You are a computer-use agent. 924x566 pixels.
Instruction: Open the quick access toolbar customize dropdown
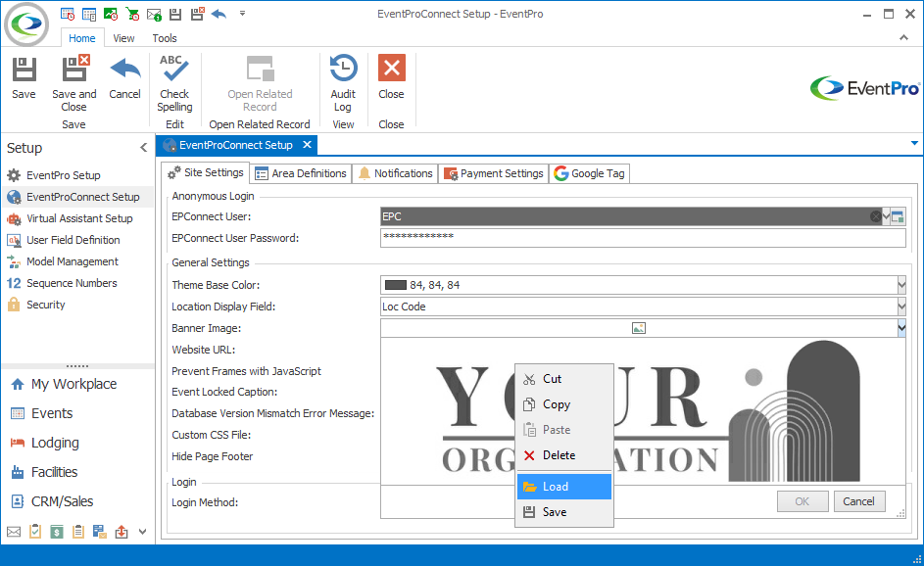point(242,13)
